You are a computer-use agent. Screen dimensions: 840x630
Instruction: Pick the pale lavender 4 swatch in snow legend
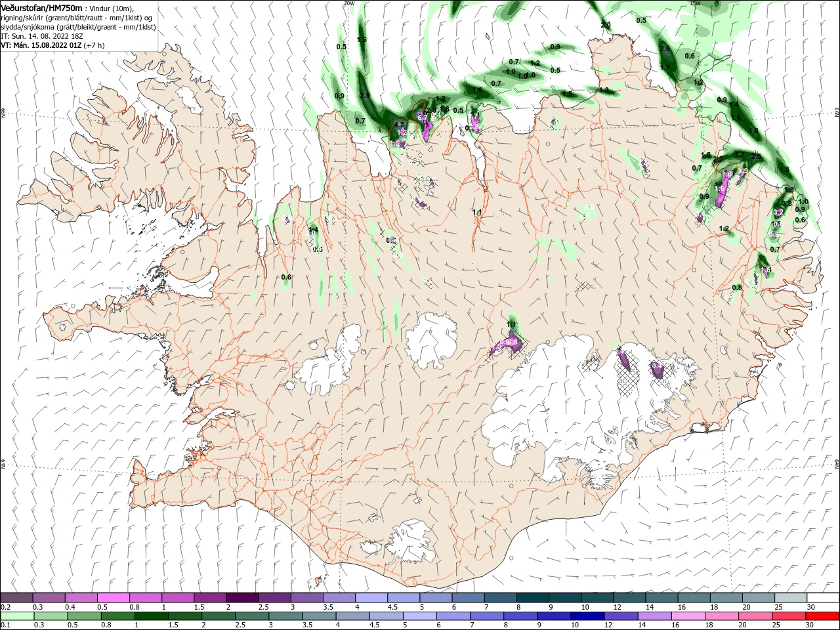click(x=371, y=598)
